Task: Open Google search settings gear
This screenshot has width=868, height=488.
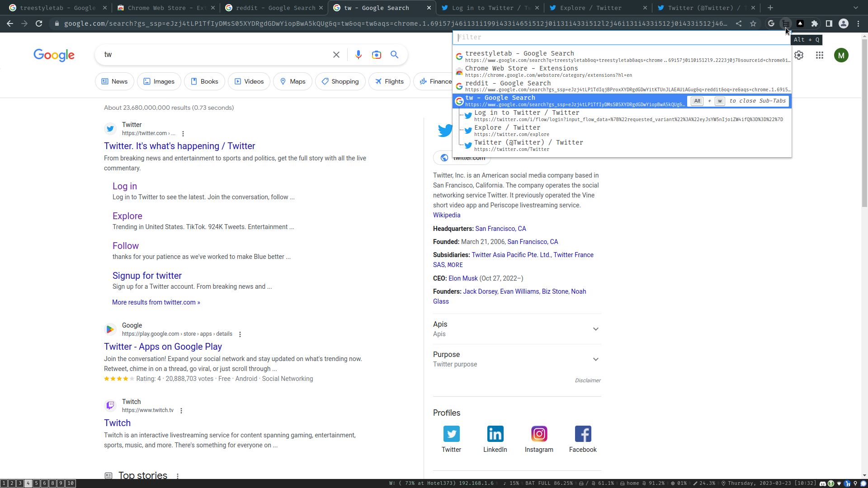Action: (799, 55)
